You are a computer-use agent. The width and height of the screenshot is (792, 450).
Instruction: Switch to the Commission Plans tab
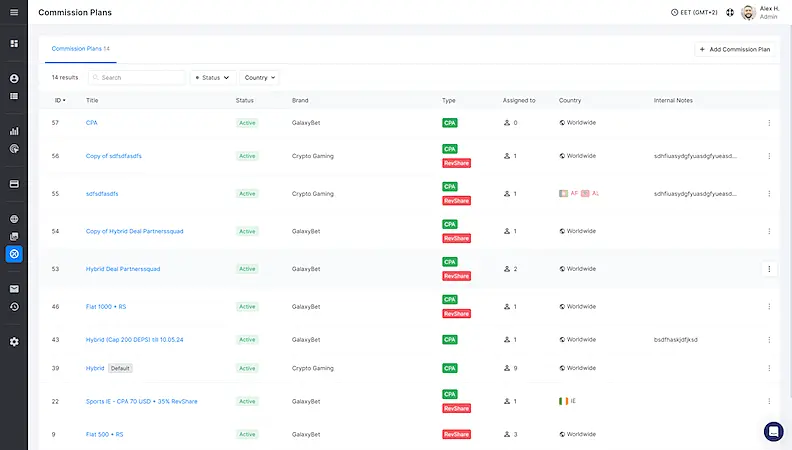[80, 48]
